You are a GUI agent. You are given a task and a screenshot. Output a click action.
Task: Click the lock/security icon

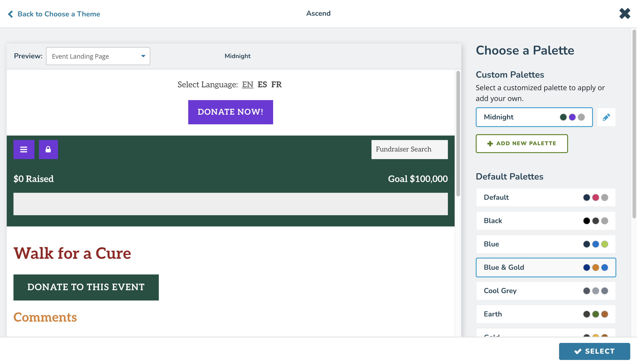point(48,149)
